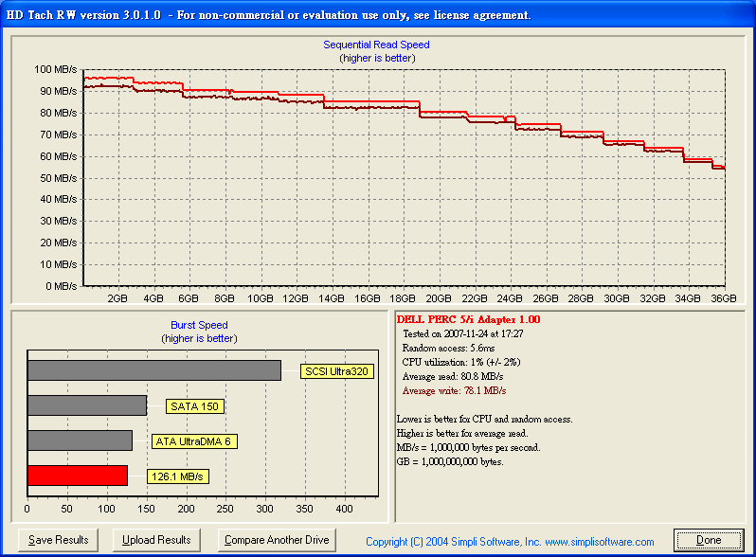Select the GB = 1,000,000,000 bytes note
This screenshot has width=756, height=557.
[450, 461]
